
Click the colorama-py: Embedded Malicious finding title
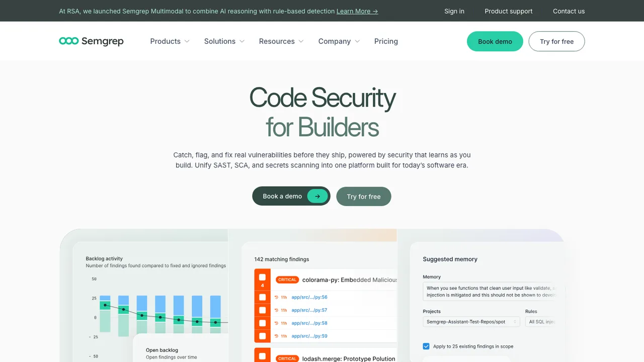350,280
